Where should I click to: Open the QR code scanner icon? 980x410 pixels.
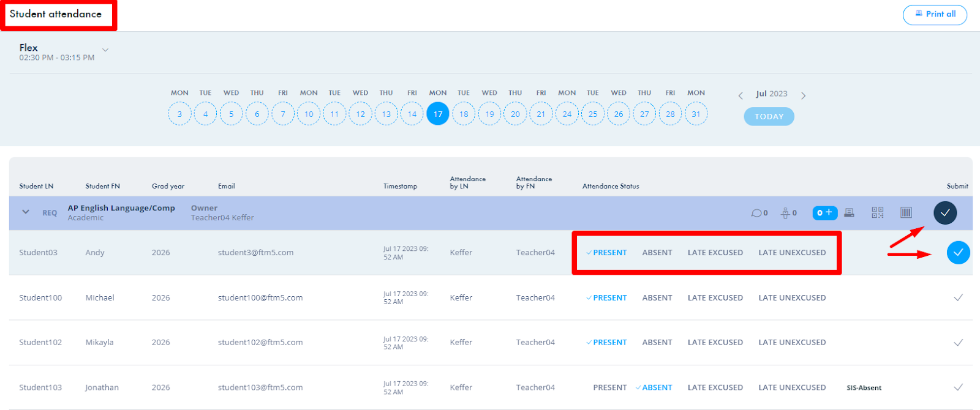tap(878, 212)
